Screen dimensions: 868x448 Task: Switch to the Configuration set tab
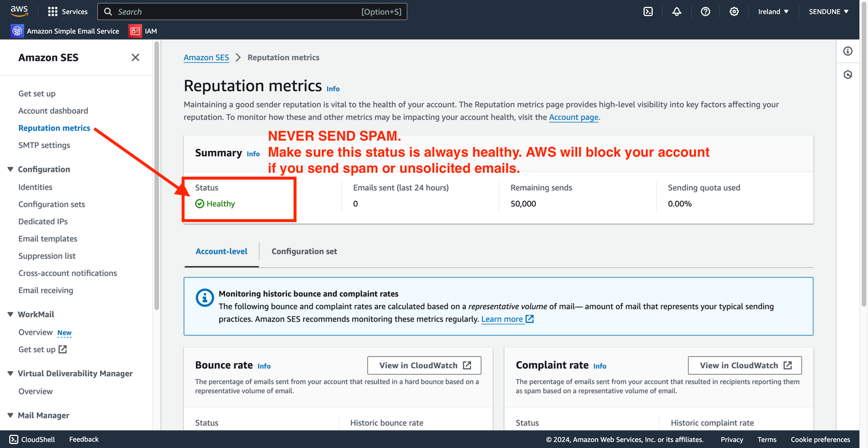[304, 251]
